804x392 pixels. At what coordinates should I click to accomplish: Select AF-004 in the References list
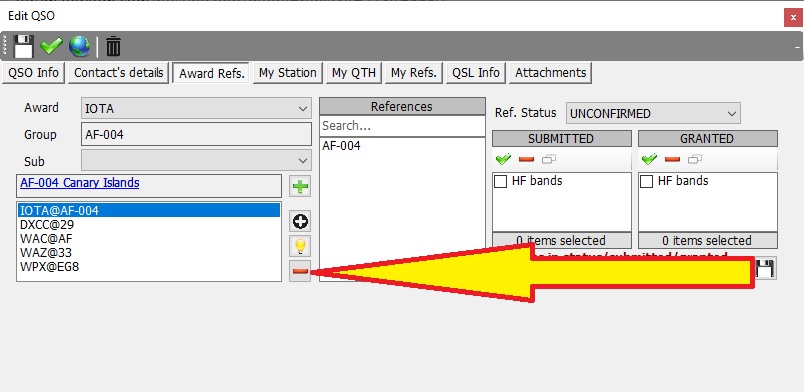tap(341, 146)
